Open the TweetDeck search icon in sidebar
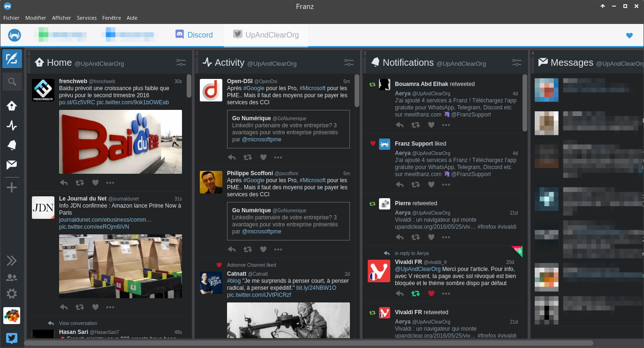 tap(12, 82)
